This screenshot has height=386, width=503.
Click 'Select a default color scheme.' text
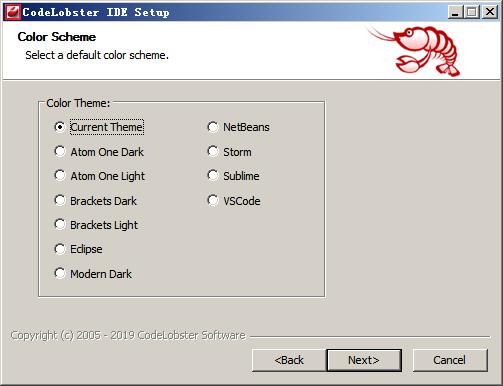(97, 55)
